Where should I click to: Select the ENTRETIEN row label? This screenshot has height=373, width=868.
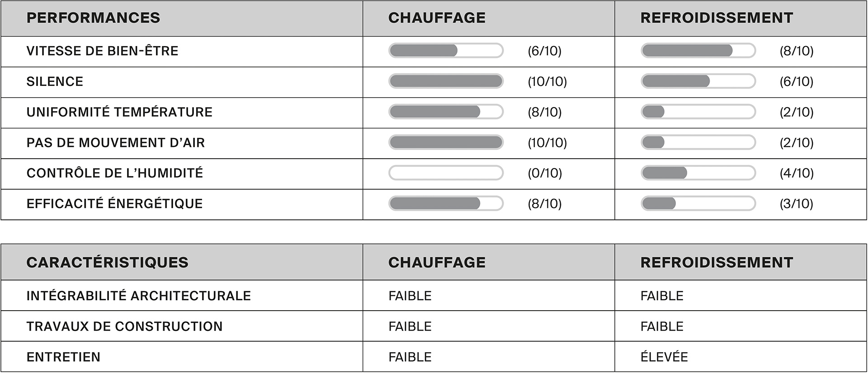point(63,357)
